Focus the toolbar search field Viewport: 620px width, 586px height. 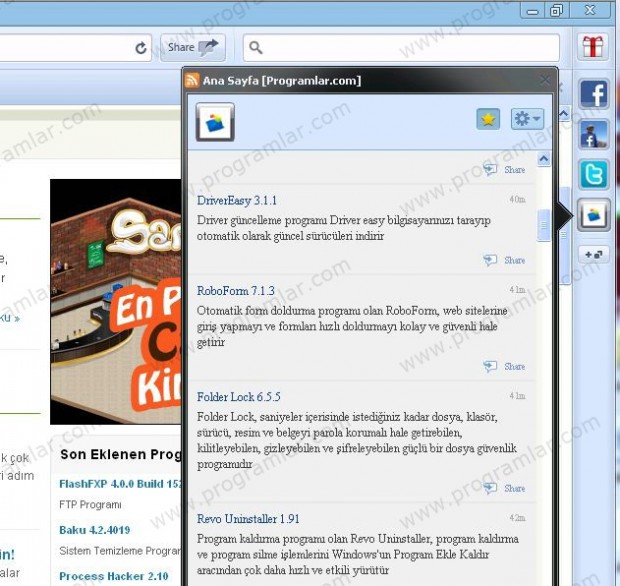(401, 47)
